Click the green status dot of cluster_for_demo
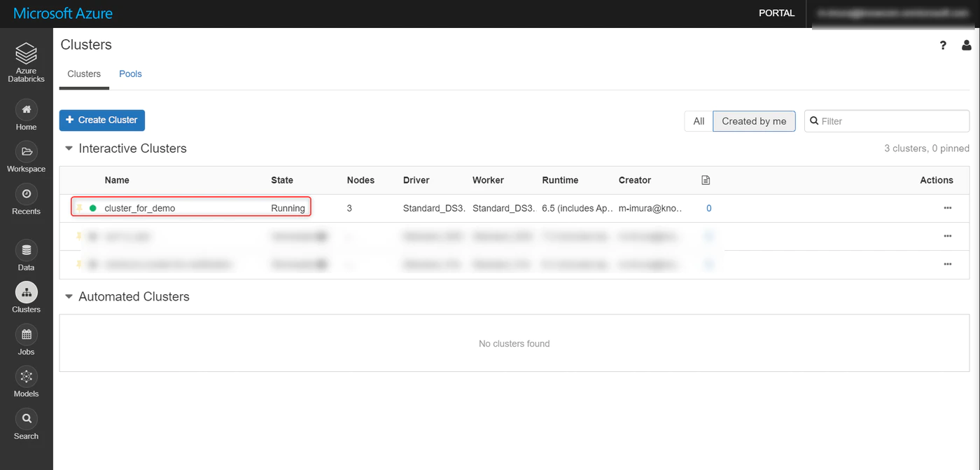Screen dimensions: 980x470 (93, 208)
